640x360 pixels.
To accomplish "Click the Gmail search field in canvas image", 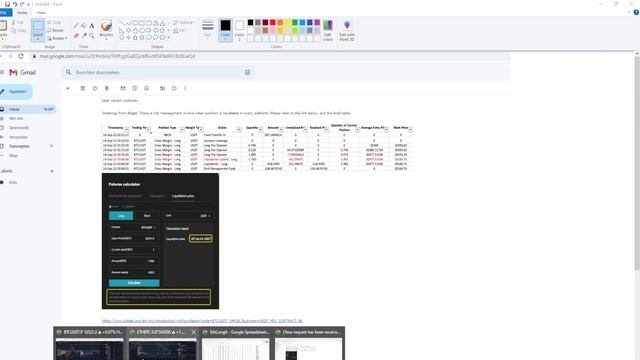I will [x=159, y=72].
